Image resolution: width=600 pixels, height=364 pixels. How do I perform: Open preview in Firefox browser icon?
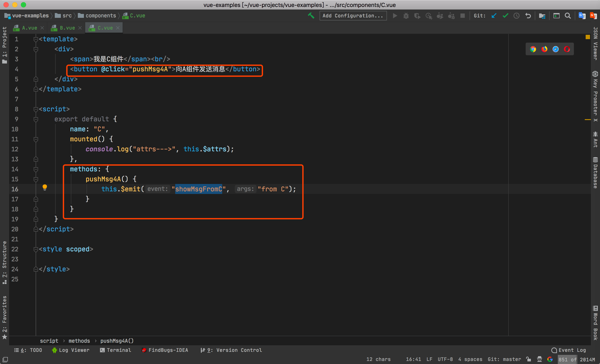544,49
